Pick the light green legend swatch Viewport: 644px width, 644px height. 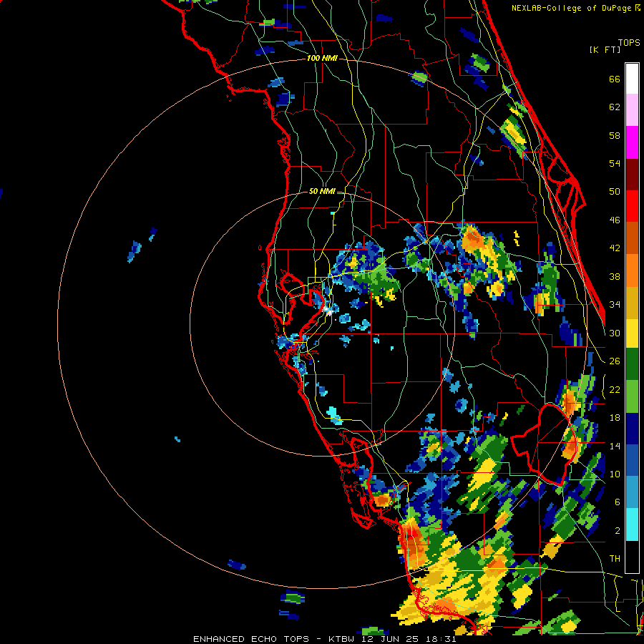click(632, 396)
